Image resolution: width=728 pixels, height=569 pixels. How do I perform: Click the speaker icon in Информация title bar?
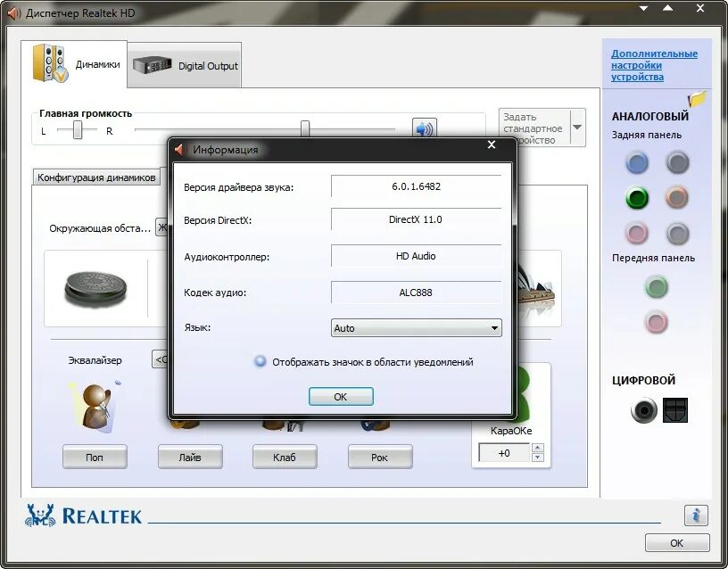click(x=180, y=150)
